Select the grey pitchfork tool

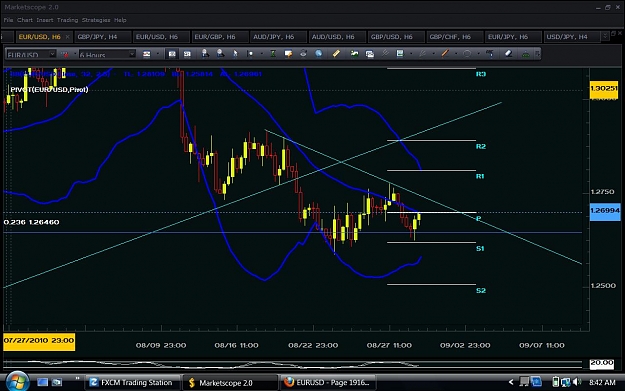click(x=385, y=53)
